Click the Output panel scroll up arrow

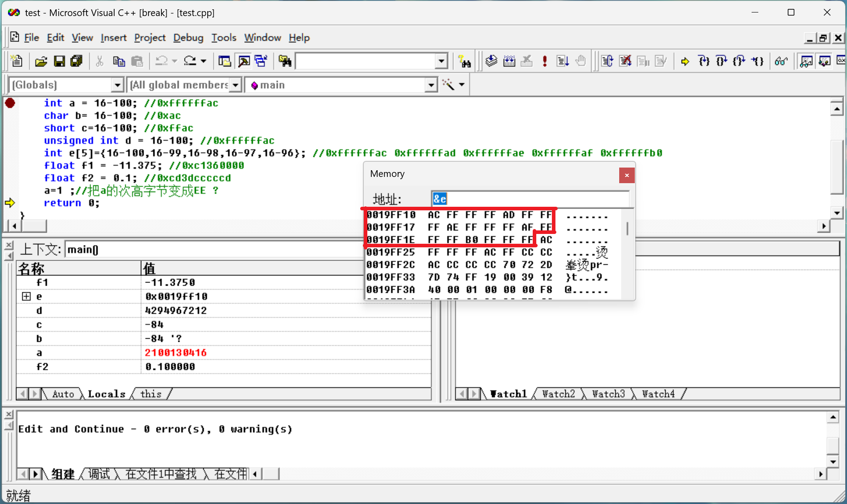[833, 417]
